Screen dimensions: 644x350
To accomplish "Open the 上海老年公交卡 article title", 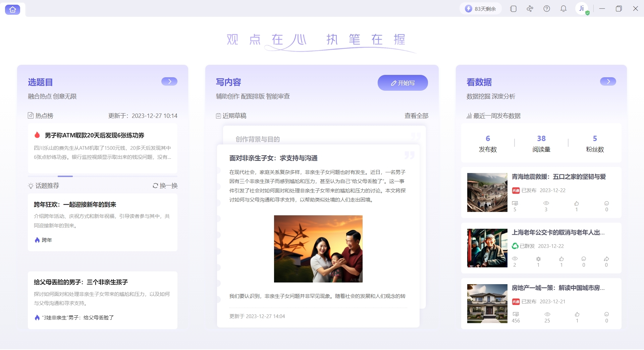I will [558, 232].
